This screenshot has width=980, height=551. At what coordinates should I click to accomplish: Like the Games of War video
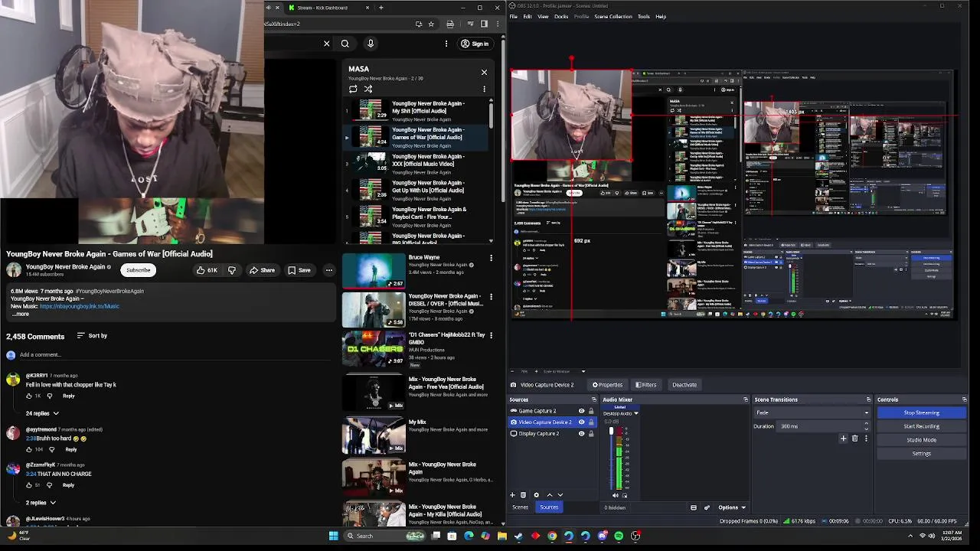pos(206,270)
